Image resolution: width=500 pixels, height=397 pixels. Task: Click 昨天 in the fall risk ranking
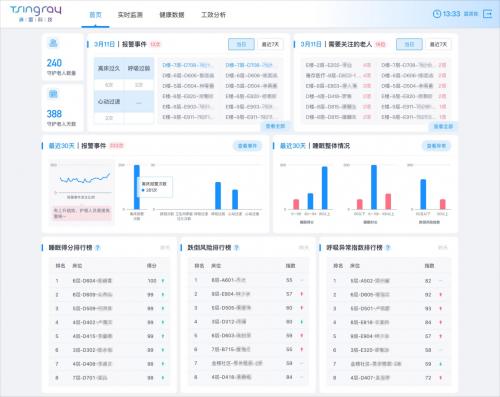click(304, 248)
